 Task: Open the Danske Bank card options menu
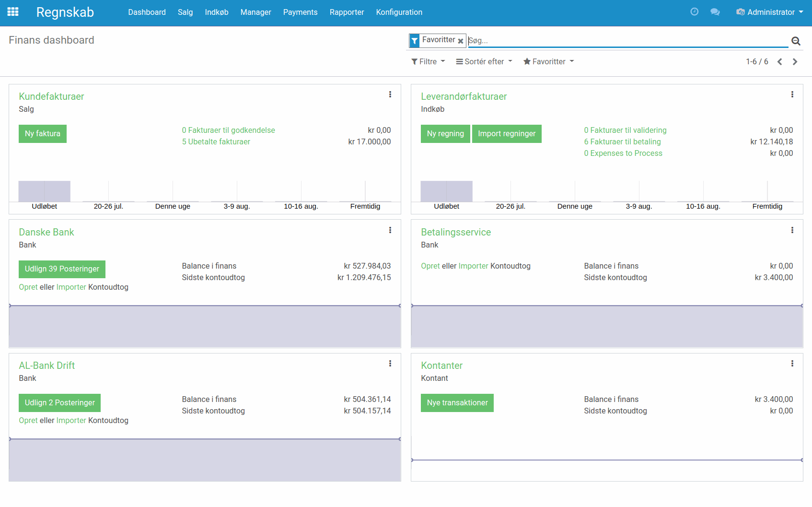pos(390,230)
